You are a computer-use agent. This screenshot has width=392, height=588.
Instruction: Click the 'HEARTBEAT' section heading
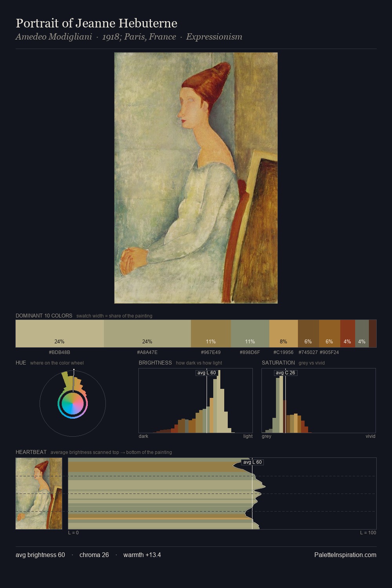[31, 452]
